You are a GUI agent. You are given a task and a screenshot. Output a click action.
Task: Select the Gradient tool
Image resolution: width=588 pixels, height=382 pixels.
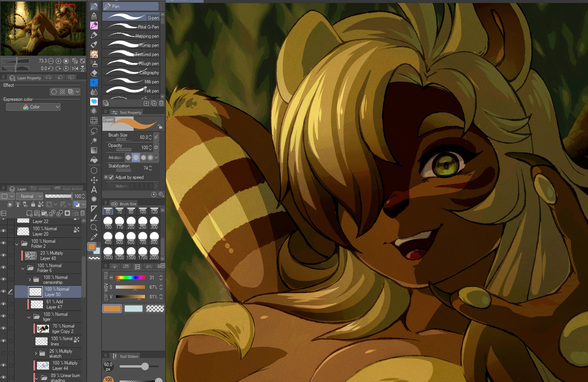point(94,150)
